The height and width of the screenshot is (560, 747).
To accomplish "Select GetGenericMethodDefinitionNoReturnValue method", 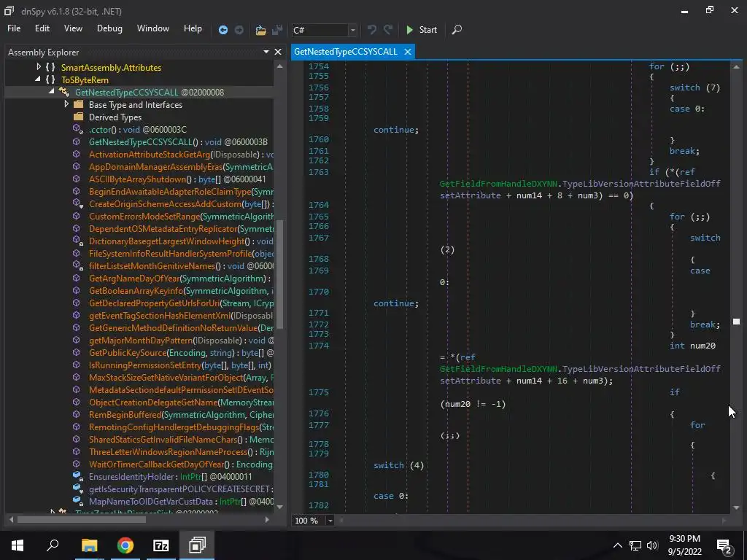I will point(181,327).
